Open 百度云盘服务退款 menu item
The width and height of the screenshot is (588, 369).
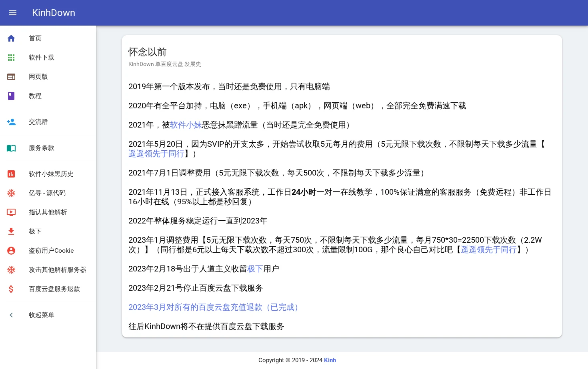tap(48, 289)
